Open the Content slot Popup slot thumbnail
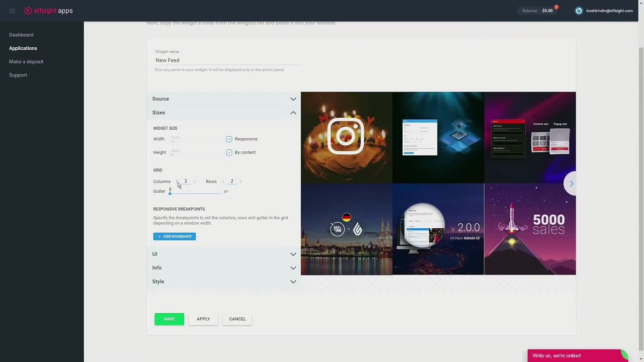This screenshot has width=644, height=362. [530, 137]
